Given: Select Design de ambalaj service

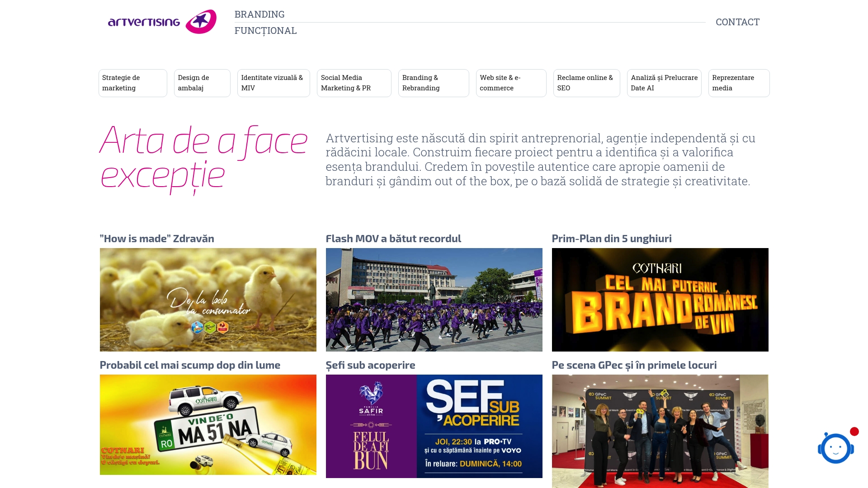Looking at the screenshot, I should click(202, 83).
